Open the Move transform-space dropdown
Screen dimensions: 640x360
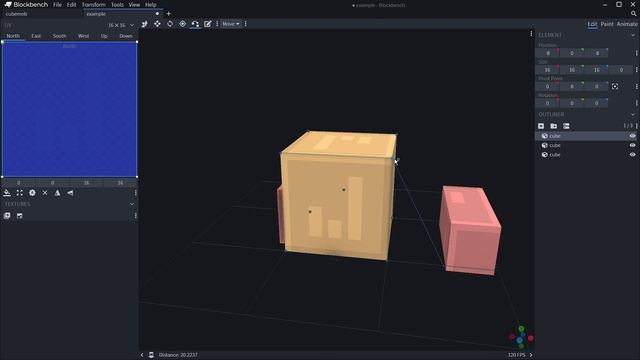[231, 24]
